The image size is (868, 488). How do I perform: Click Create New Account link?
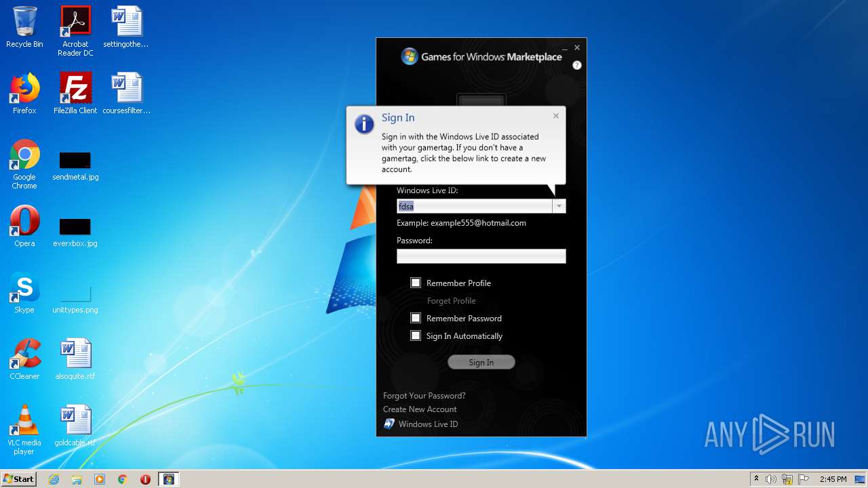click(x=420, y=409)
